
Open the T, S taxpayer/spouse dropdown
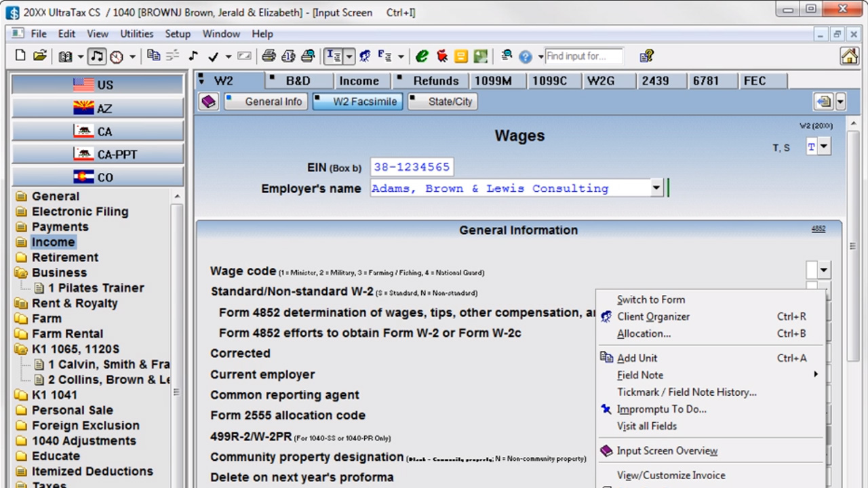point(824,147)
